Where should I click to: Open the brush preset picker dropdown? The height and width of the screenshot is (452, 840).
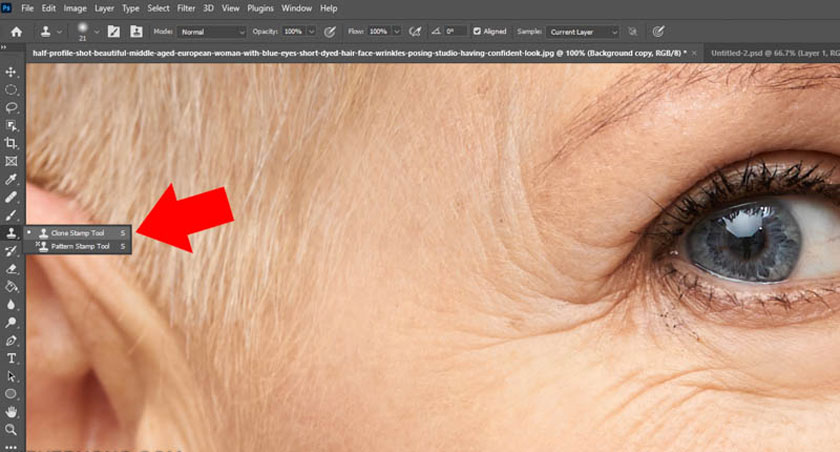tap(96, 31)
